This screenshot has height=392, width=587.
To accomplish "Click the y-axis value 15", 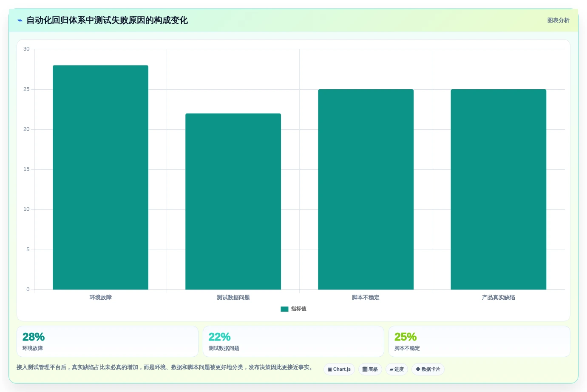I will pos(26,169).
